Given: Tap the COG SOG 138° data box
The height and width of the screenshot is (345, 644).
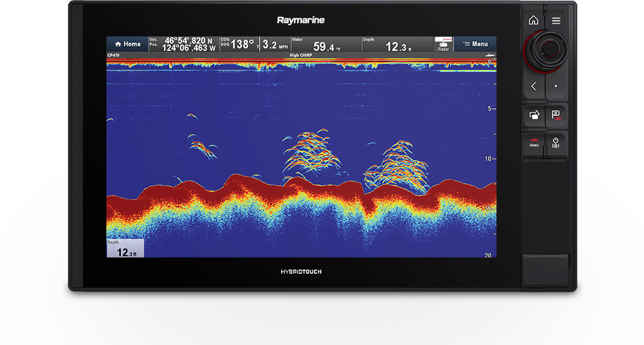Looking at the screenshot, I should pos(238,44).
